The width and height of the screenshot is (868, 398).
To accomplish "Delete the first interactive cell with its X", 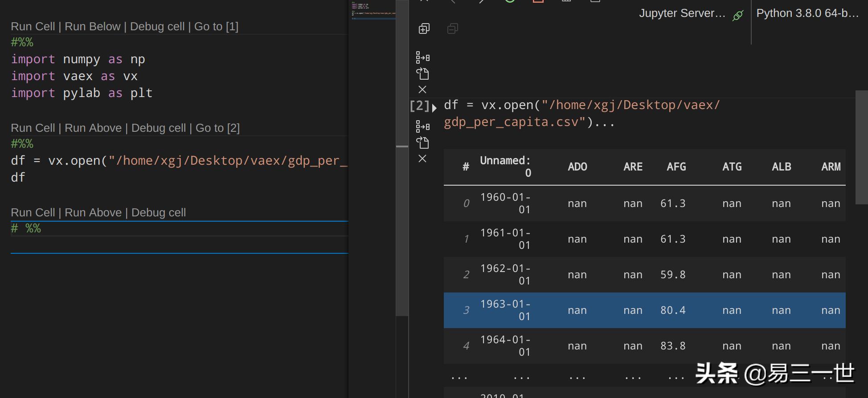I will coord(422,89).
